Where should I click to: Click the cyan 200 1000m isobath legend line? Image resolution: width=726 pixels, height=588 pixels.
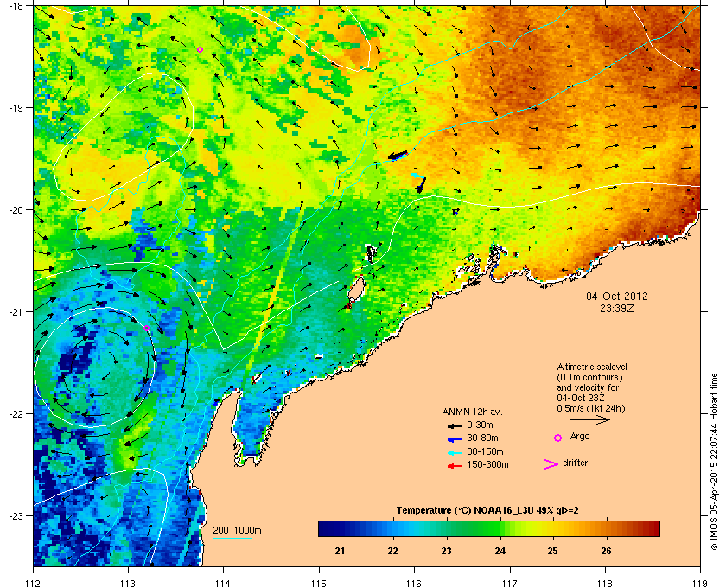tap(232, 539)
